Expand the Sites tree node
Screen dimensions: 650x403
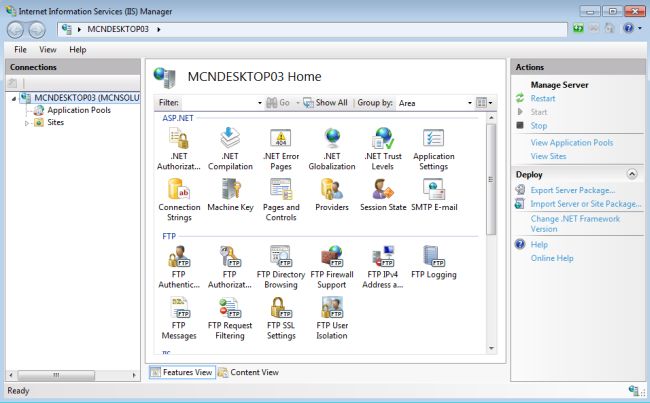(27, 123)
